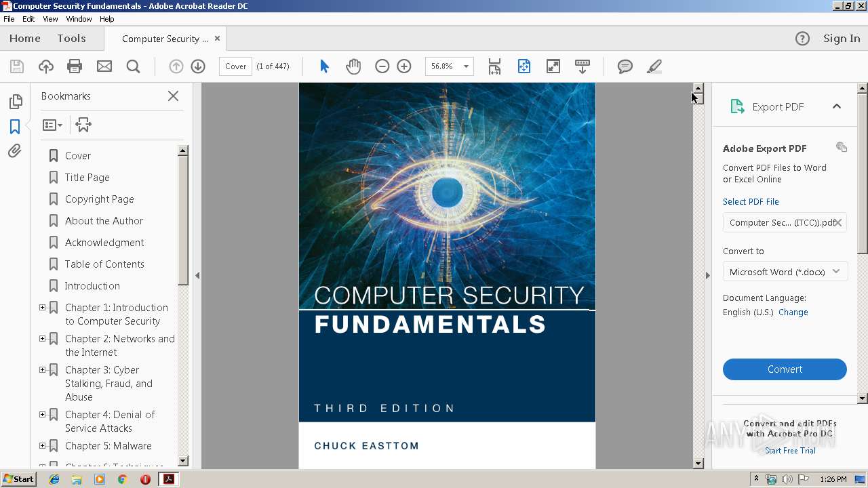Jump to the Title Page bookmark
Screen dimensions: 868x488
pyautogui.click(x=87, y=178)
